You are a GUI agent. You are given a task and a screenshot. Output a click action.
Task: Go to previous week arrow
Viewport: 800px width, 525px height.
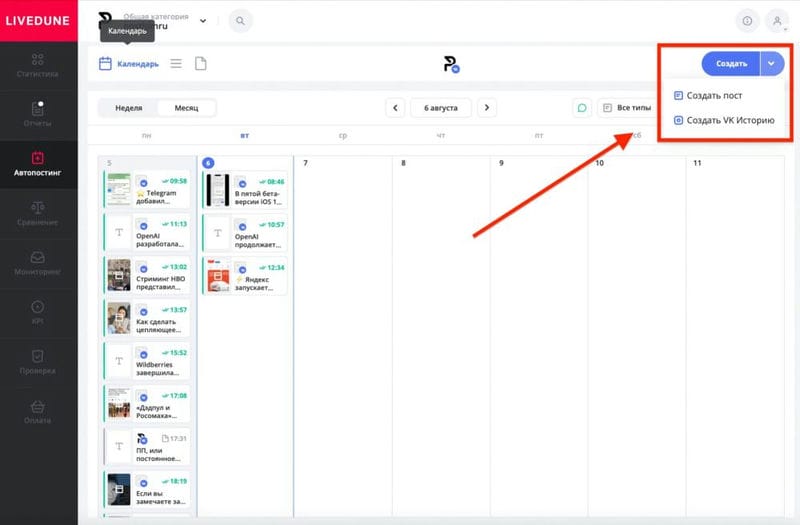(395, 108)
